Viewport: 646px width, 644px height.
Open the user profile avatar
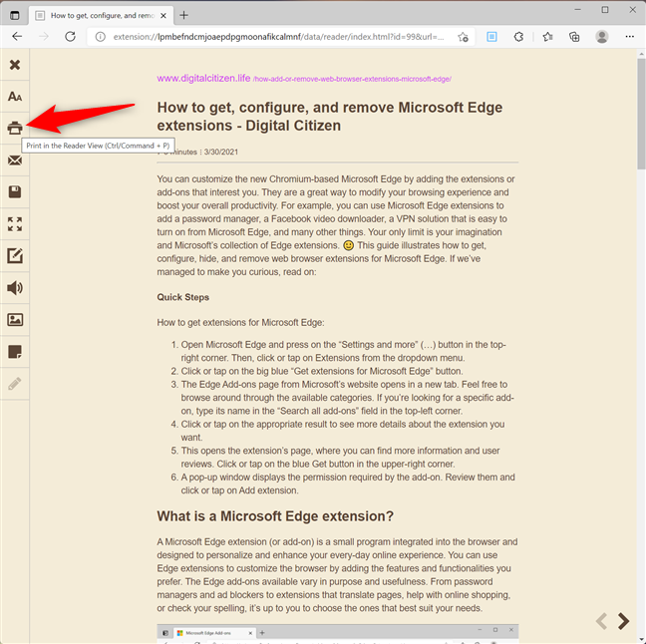tap(602, 37)
